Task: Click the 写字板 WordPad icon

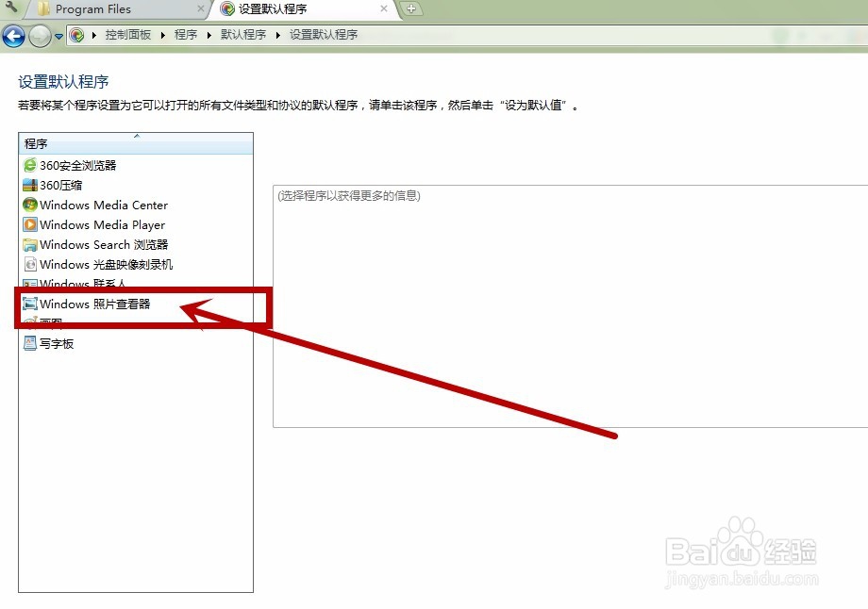Action: click(x=29, y=342)
